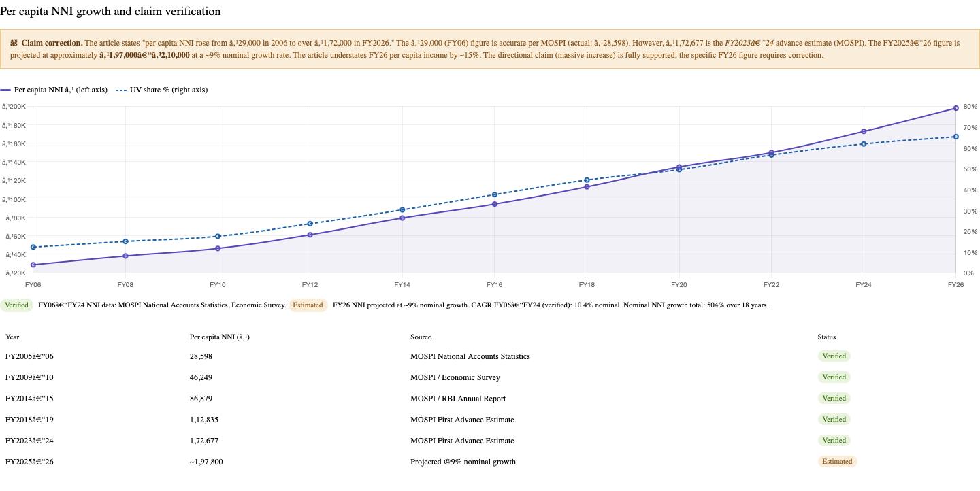The width and height of the screenshot is (980, 491).
Task: Click the FY20 x-axis label
Action: [679, 285]
